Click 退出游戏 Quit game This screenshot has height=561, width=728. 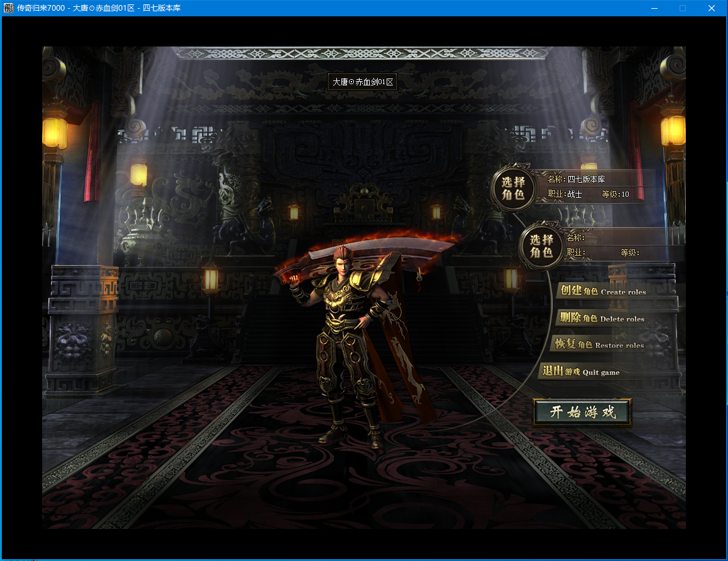click(x=581, y=371)
